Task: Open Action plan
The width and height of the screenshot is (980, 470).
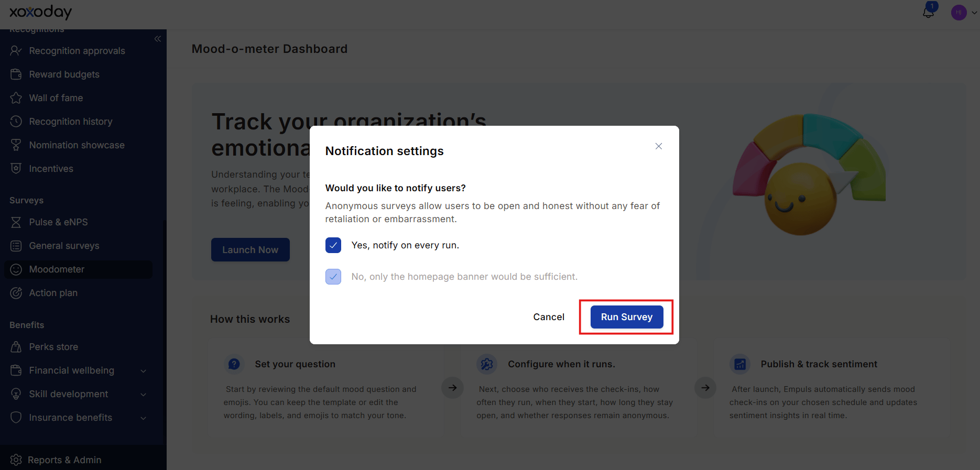Action: pos(53,293)
